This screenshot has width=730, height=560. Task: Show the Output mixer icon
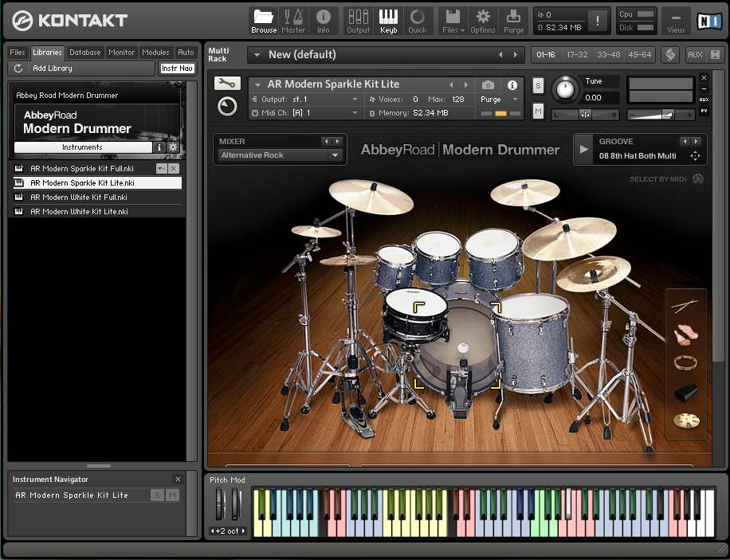click(x=358, y=22)
